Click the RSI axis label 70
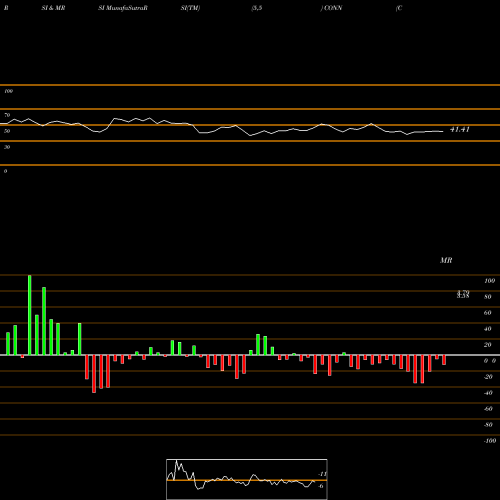 [x=7, y=115]
